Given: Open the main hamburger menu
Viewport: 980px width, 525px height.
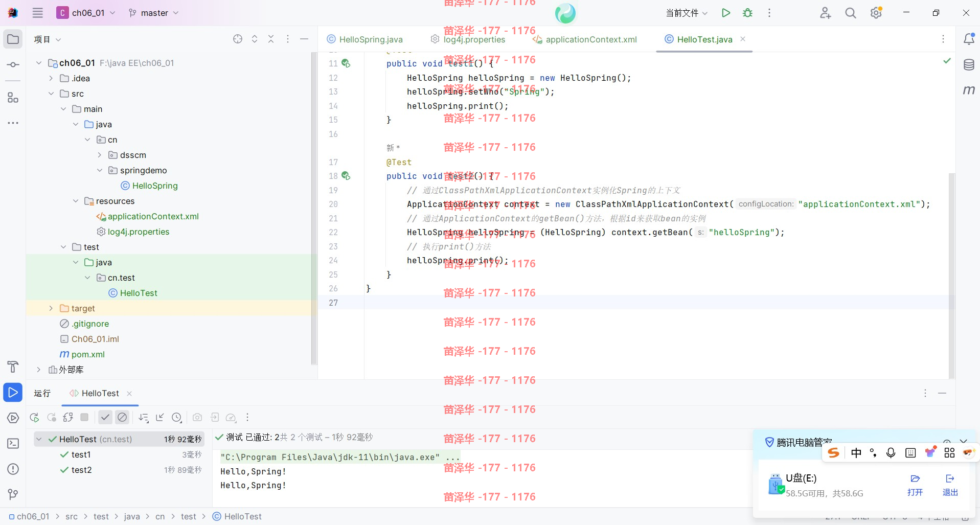Looking at the screenshot, I should tap(38, 13).
